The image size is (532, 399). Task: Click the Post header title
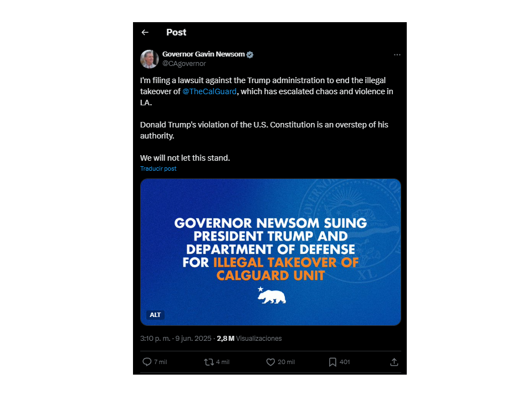(x=176, y=32)
